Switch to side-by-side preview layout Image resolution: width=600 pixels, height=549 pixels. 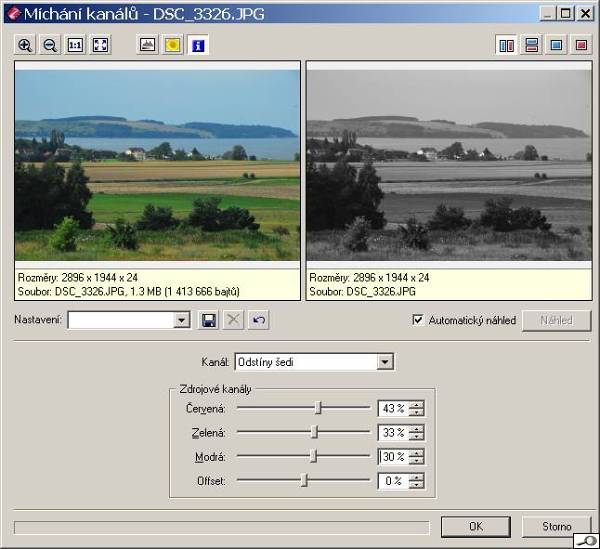(x=507, y=45)
